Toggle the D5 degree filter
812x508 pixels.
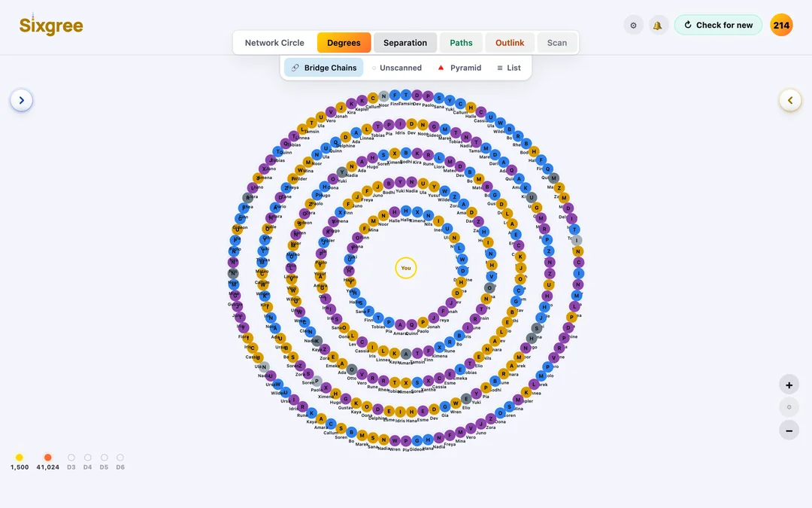(104, 458)
